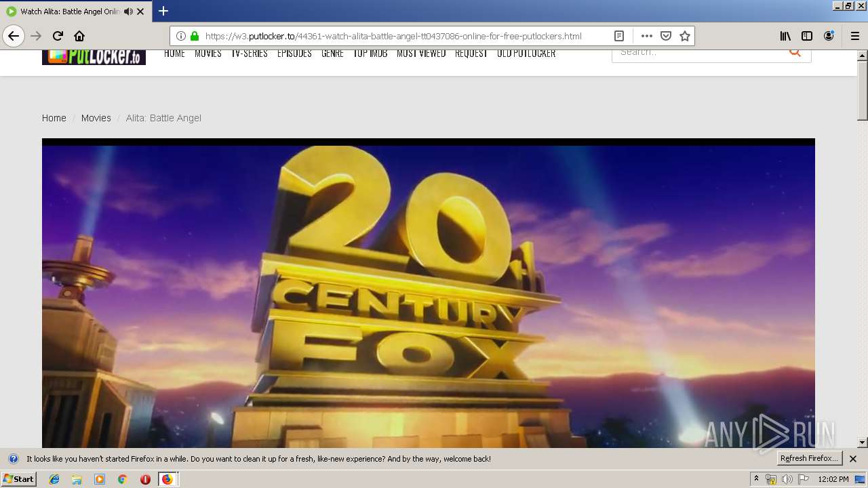868x488 pixels.
Task: Click the Putlocker.to logo
Action: tap(94, 57)
